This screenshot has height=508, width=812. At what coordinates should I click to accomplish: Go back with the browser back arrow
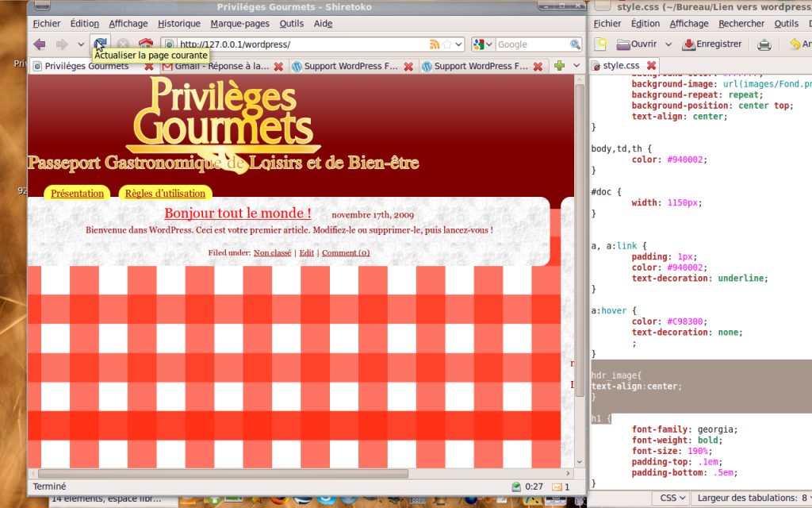click(40, 44)
